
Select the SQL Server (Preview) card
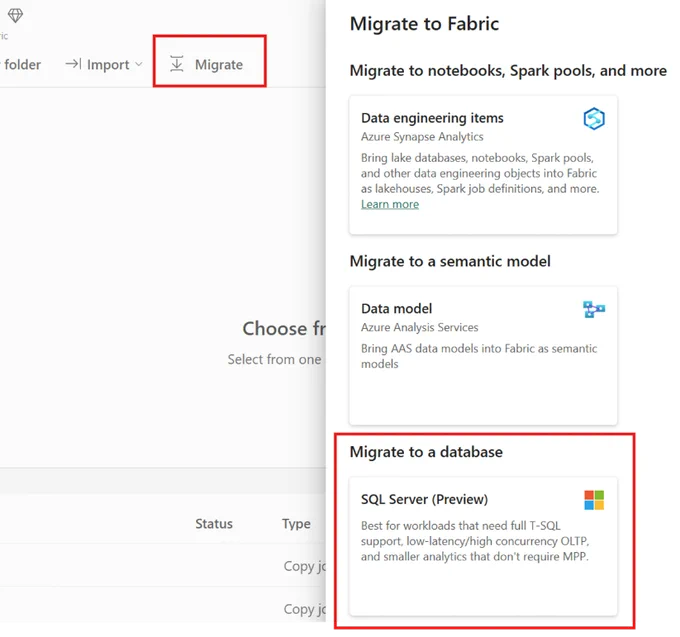[483, 546]
